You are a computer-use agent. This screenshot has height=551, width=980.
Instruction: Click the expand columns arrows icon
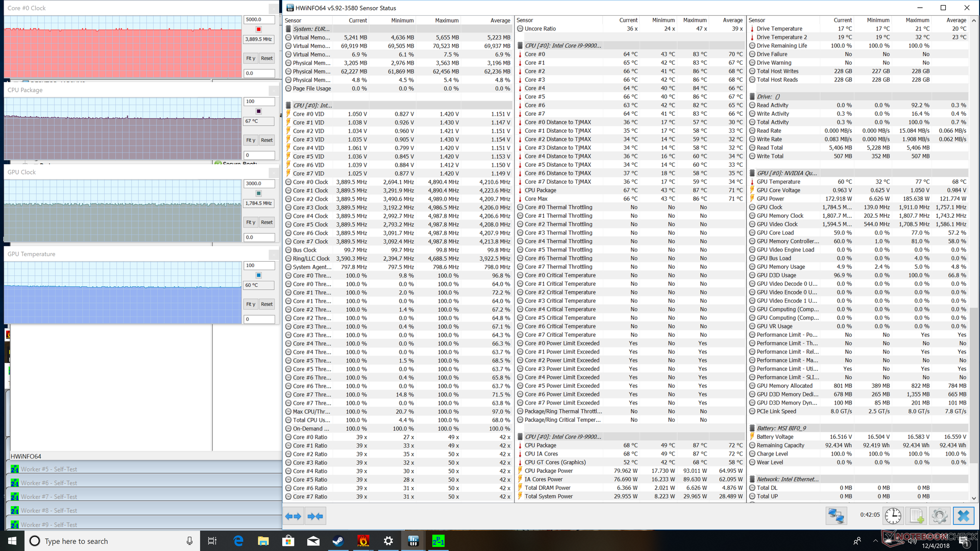(292, 516)
